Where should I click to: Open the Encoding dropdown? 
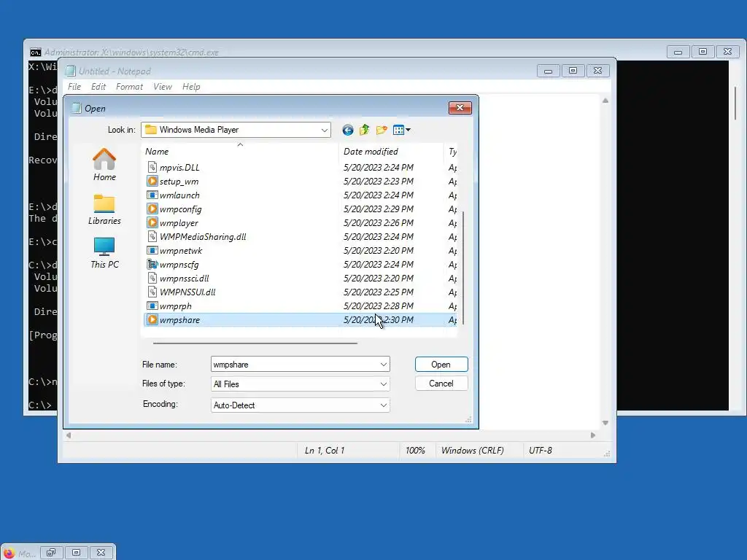[384, 405]
